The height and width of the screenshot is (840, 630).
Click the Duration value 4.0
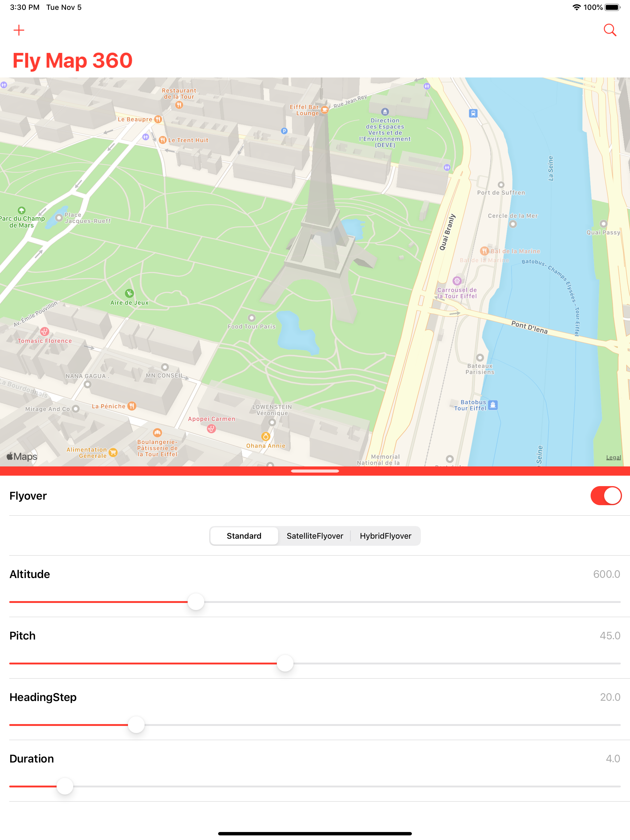(613, 758)
